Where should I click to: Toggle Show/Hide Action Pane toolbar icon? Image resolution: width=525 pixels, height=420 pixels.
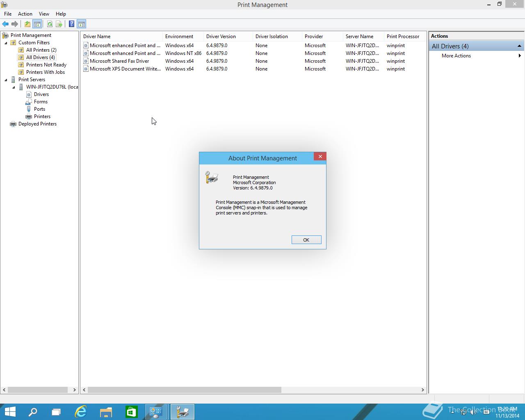(x=81, y=24)
